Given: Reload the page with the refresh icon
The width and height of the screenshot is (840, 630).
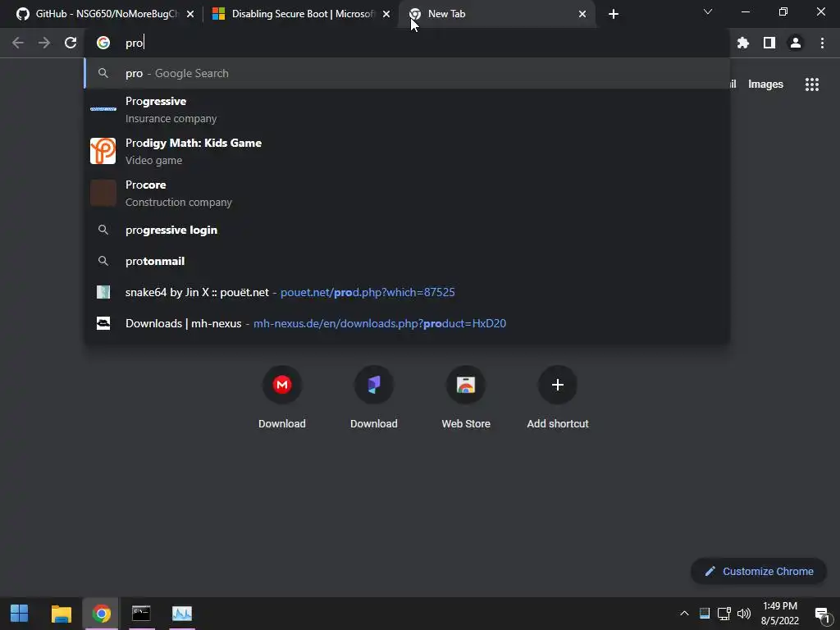Looking at the screenshot, I should 71,43.
